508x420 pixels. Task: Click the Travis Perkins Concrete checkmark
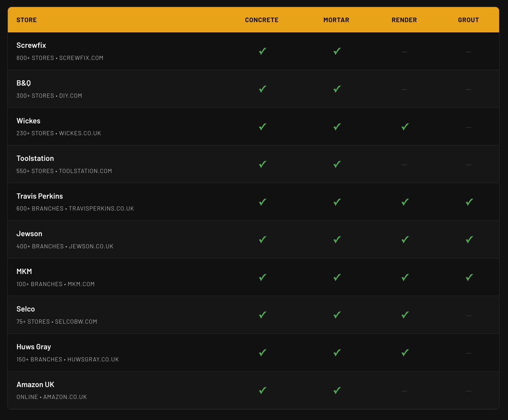coord(263,202)
